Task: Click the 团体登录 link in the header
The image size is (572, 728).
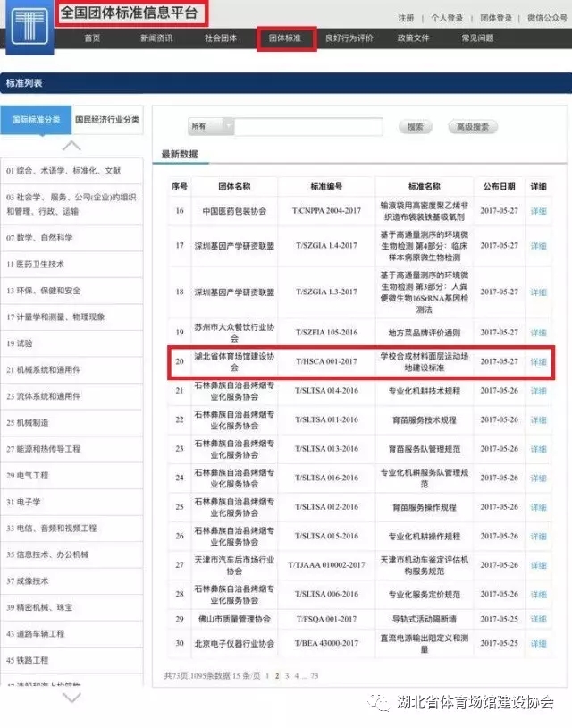Action: pos(496,18)
